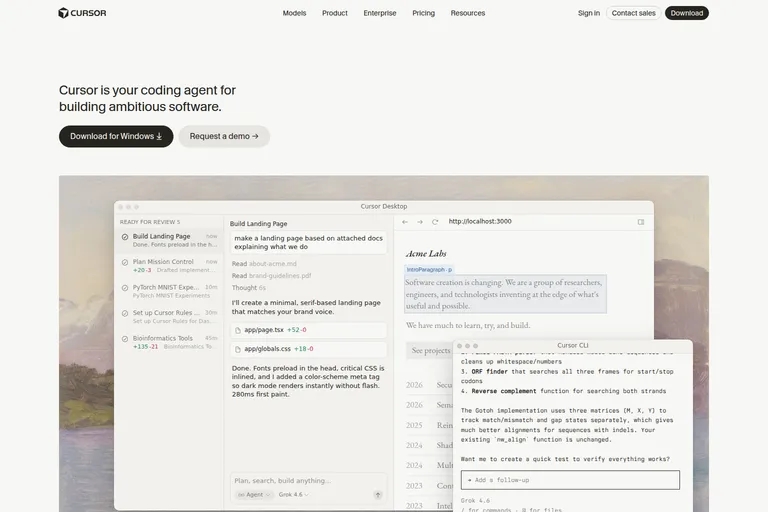768x512 pixels.
Task: Click check icon beside Bioinformatics Tools
Action: coord(125,339)
